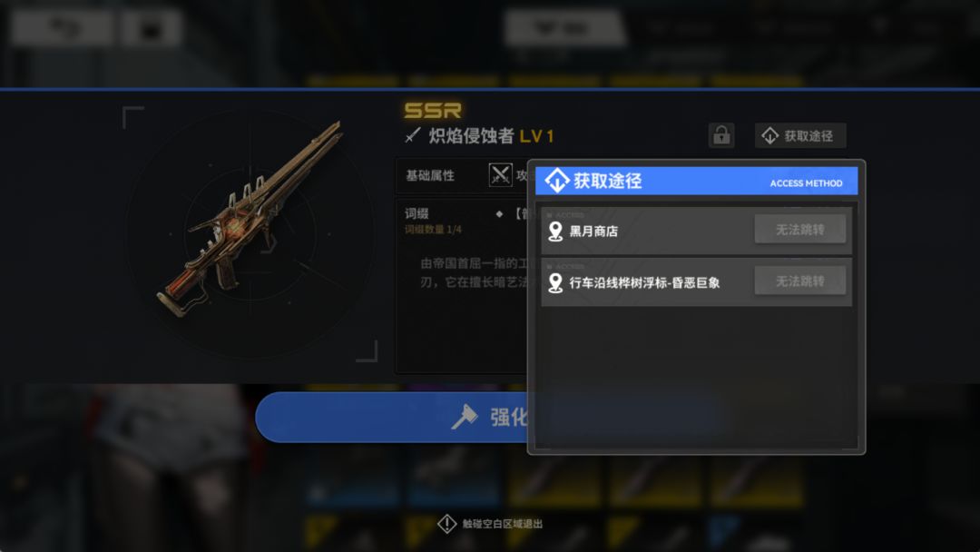Screen dimensions: 980x552
Task: Click the pin icon beside 行车沿线桦树浮标-昏恶巨象
Action: [555, 282]
